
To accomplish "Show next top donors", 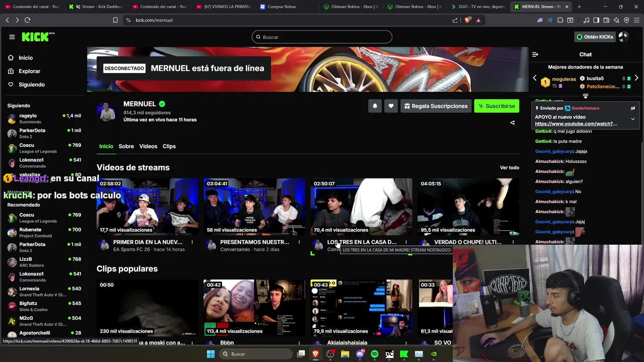I will [x=636, y=78].
